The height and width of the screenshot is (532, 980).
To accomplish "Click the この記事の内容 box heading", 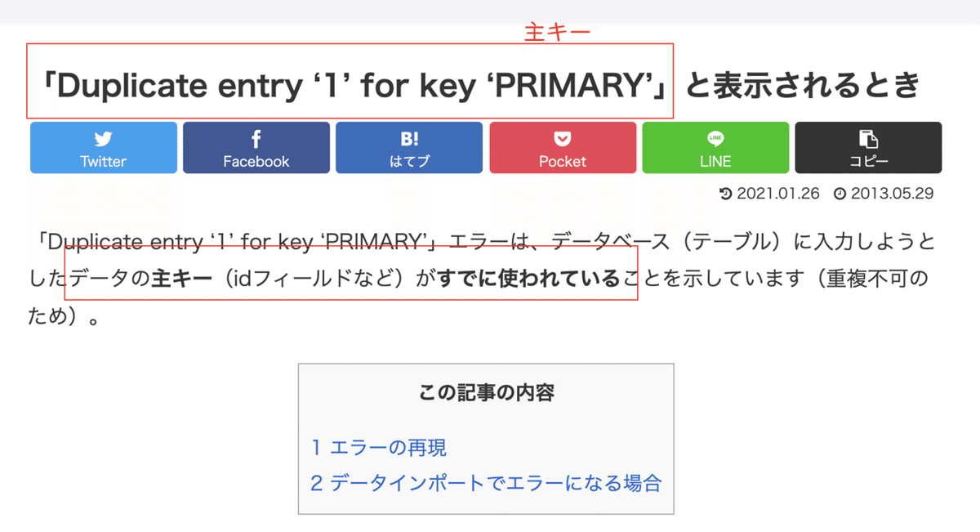I will (x=487, y=392).
